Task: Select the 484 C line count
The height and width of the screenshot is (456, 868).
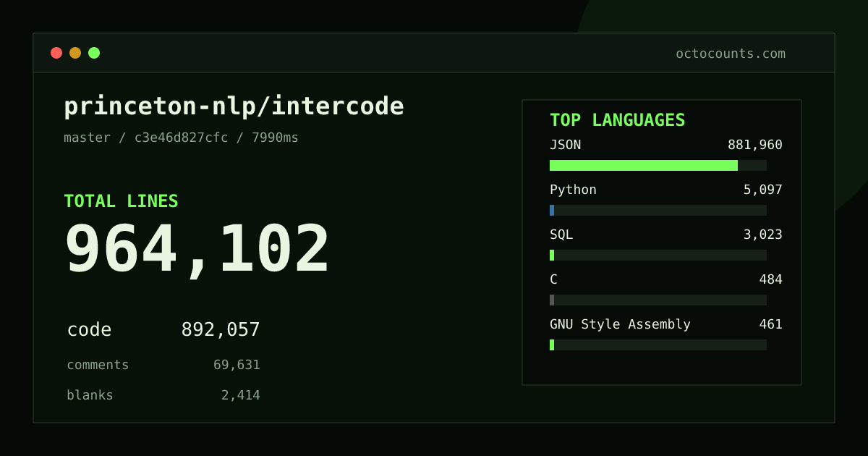Action: (x=770, y=279)
